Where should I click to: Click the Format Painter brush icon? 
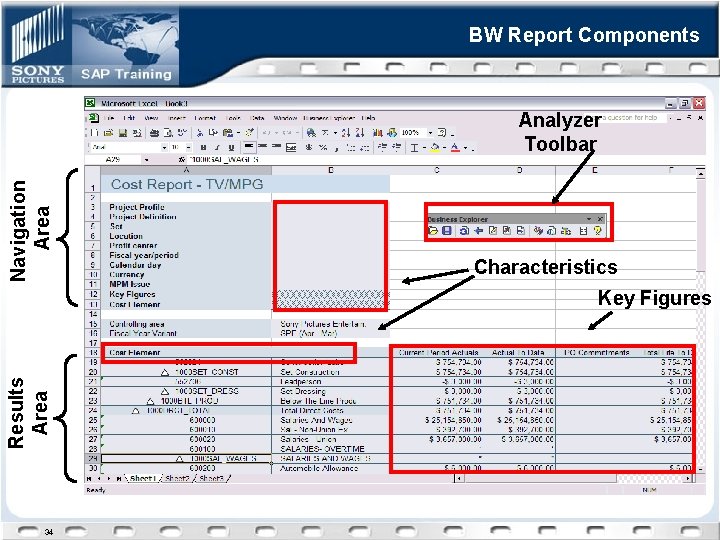[249, 133]
